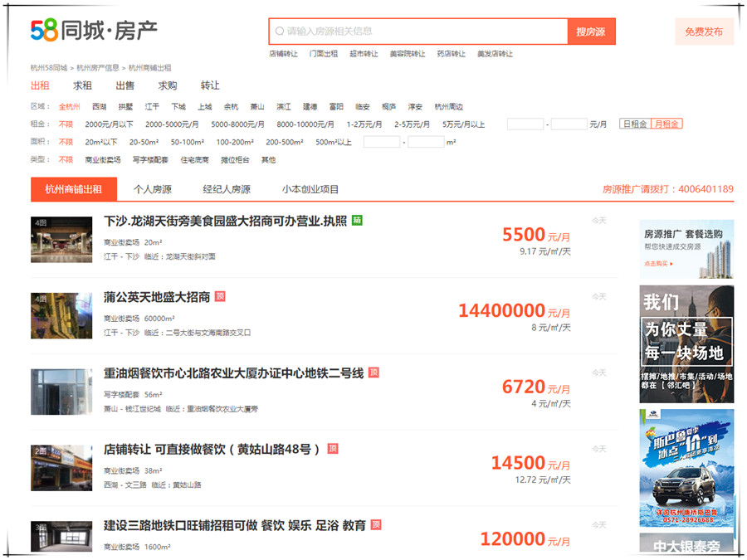Viewport: 747px width, 560px height.
Task: Click the maximum area input box
Action: (x=426, y=141)
